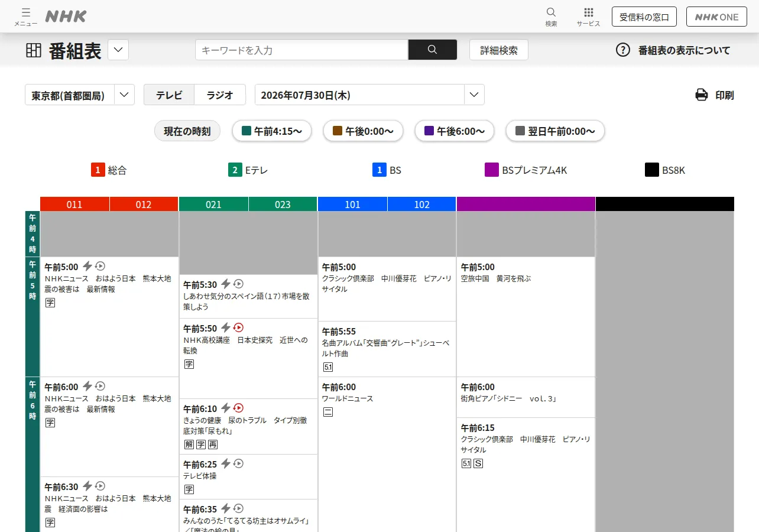
Task: Click lightning icon on 午前5:30 スペイン語 program
Action: (226, 284)
